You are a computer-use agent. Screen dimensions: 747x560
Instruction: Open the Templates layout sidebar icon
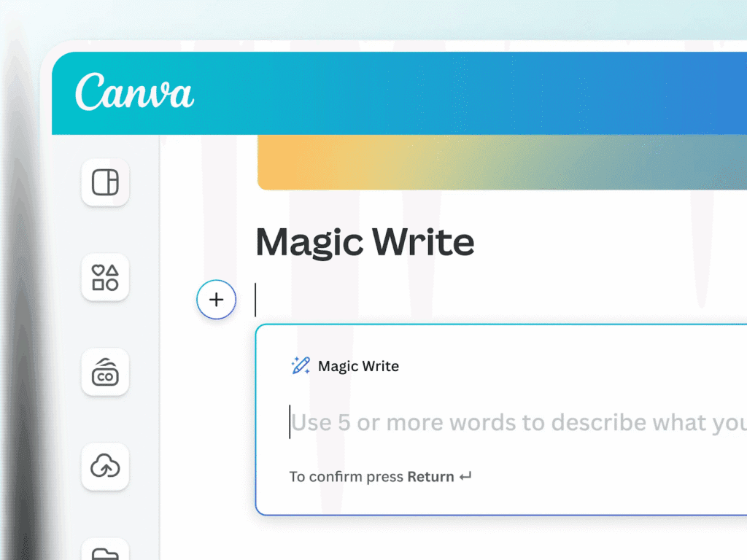click(105, 182)
